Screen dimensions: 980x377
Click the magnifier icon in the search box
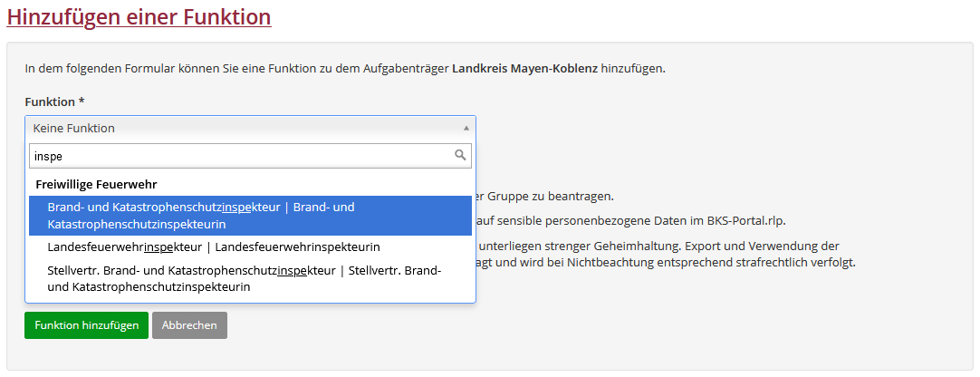(x=460, y=155)
